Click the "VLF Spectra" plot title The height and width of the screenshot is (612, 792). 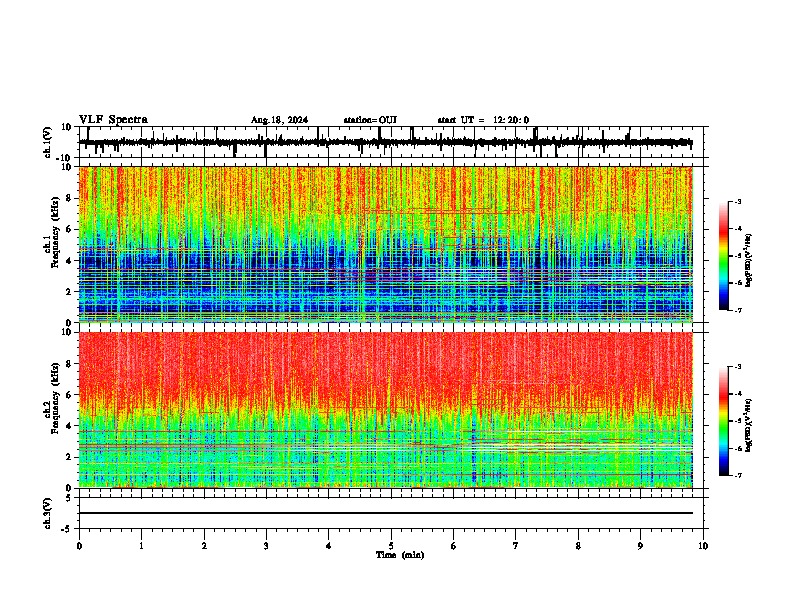113,120
